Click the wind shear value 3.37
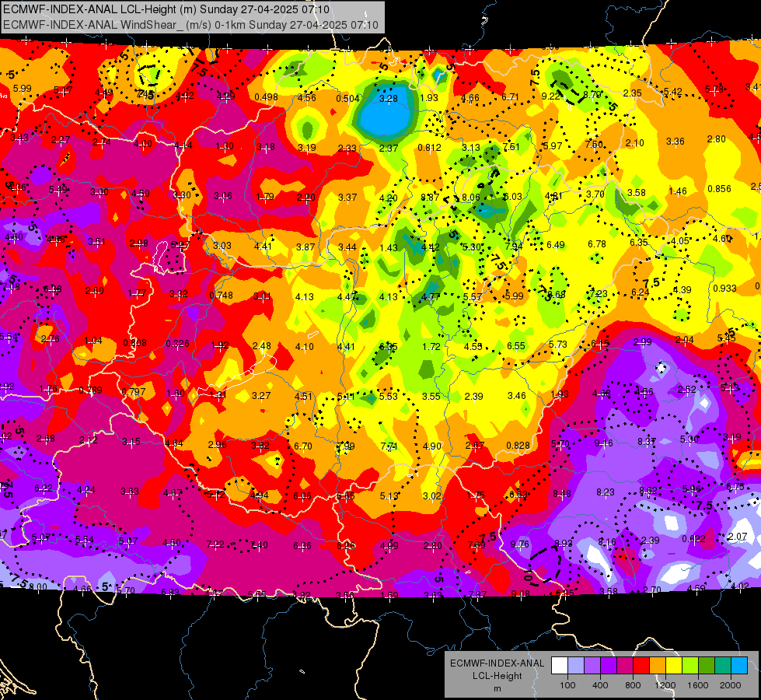The height and width of the screenshot is (700, 761). click(347, 197)
